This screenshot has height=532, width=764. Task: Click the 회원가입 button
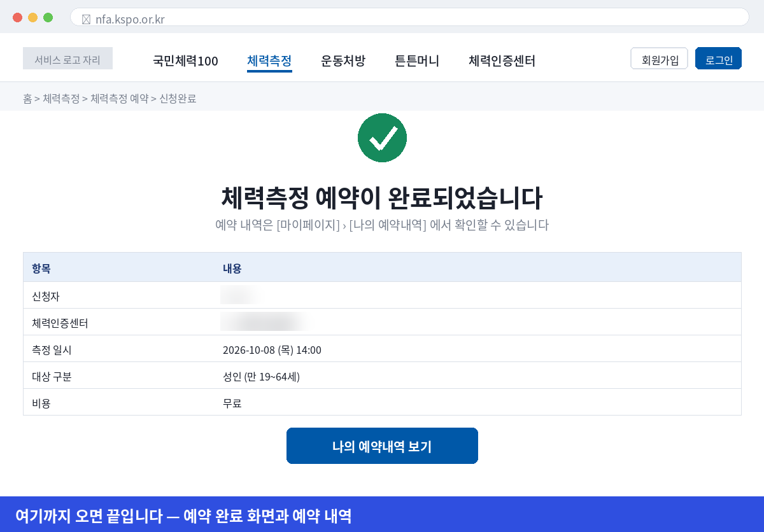pos(659,59)
